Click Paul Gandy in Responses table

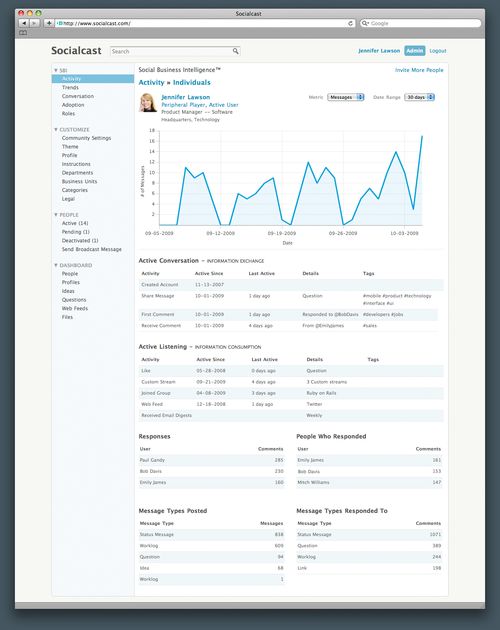click(152, 460)
